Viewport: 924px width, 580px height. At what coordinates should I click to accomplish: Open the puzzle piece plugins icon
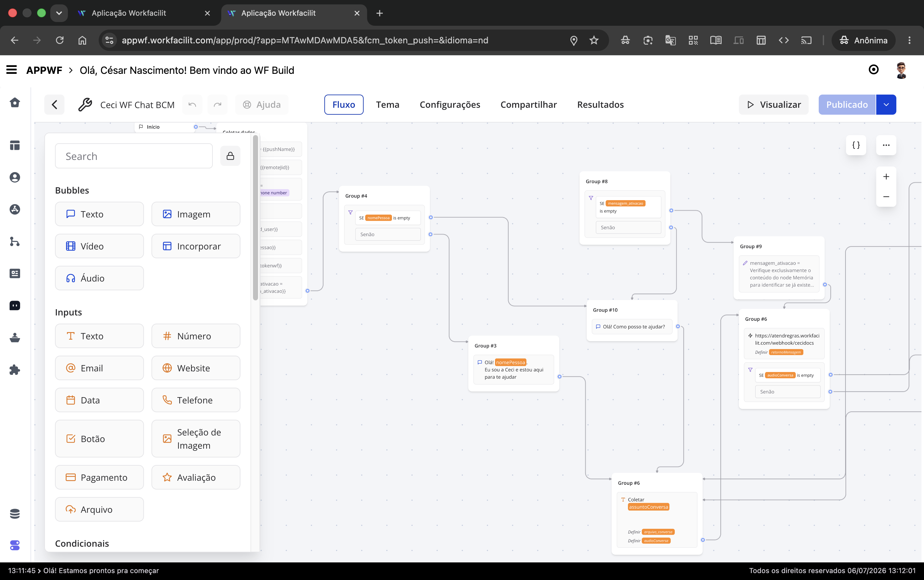click(x=14, y=370)
